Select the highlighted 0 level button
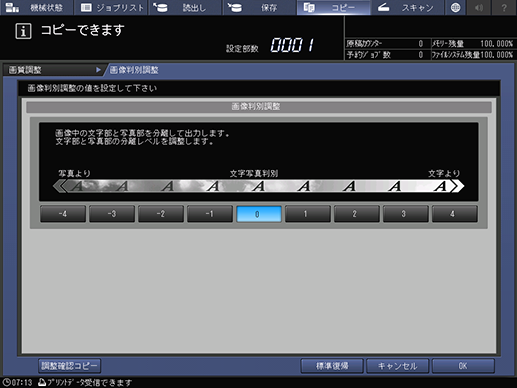 click(x=259, y=214)
